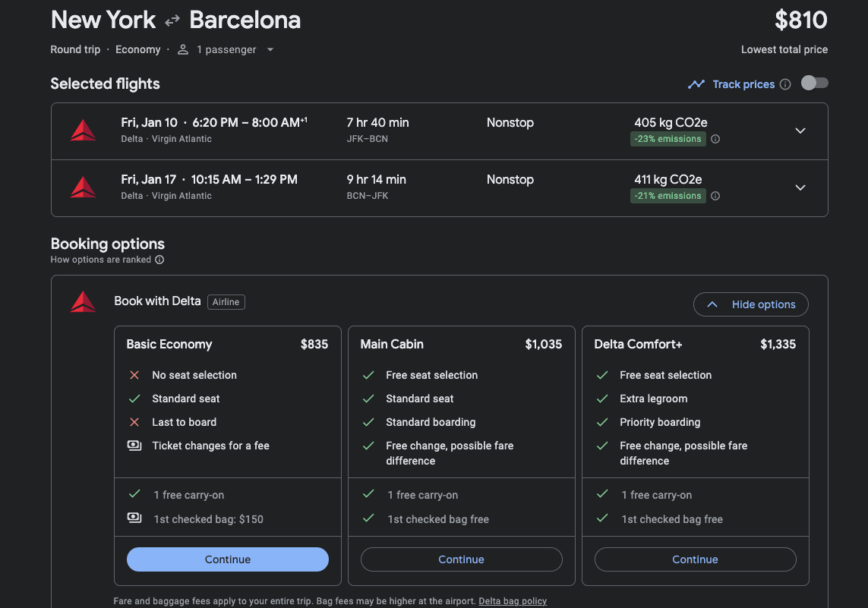Click the Main Cabin fare title

tap(392, 344)
